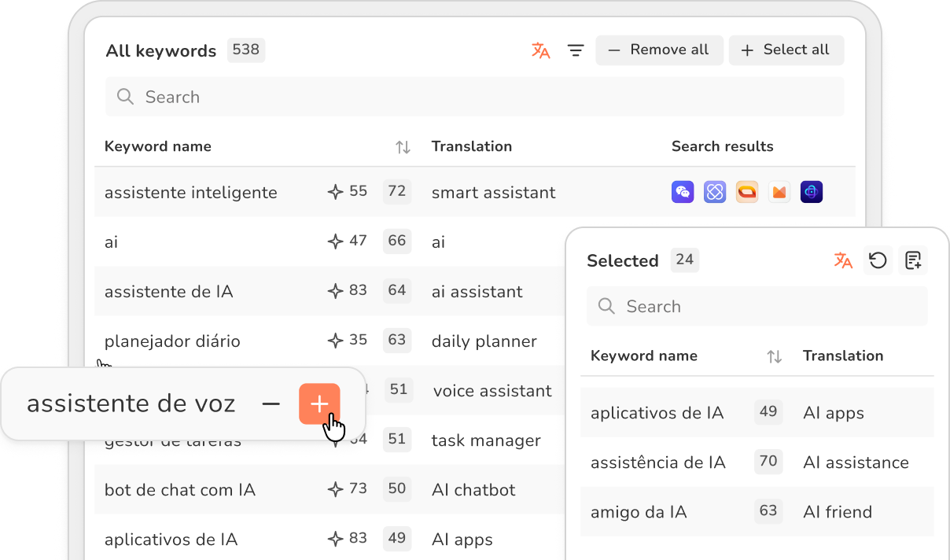Viewport: 950px width, 560px height.
Task: Click the Remove all button
Action: point(659,50)
